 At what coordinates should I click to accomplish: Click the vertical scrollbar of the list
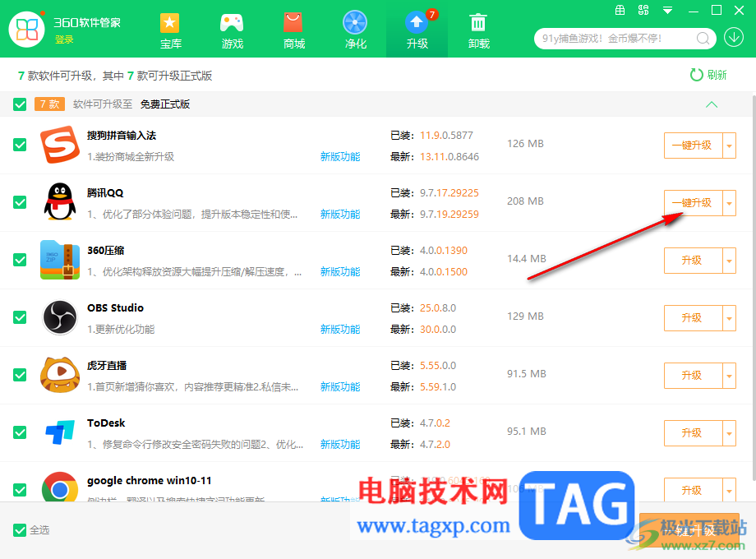(754, 287)
